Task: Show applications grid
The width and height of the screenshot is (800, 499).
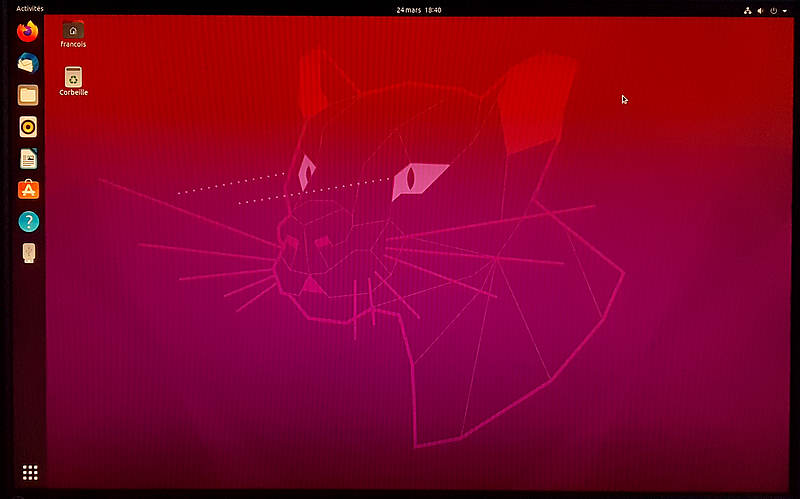Action: 30,472
